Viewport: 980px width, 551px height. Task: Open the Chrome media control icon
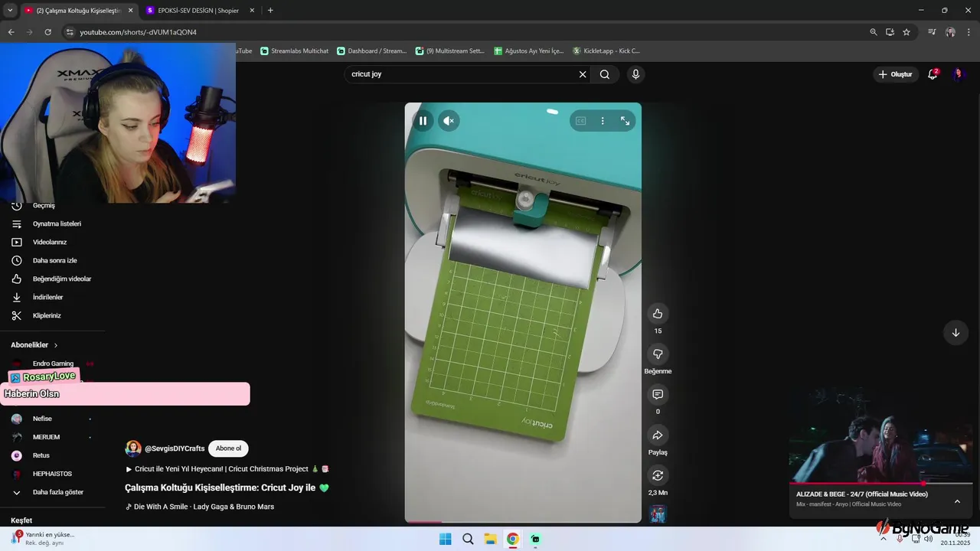(932, 32)
